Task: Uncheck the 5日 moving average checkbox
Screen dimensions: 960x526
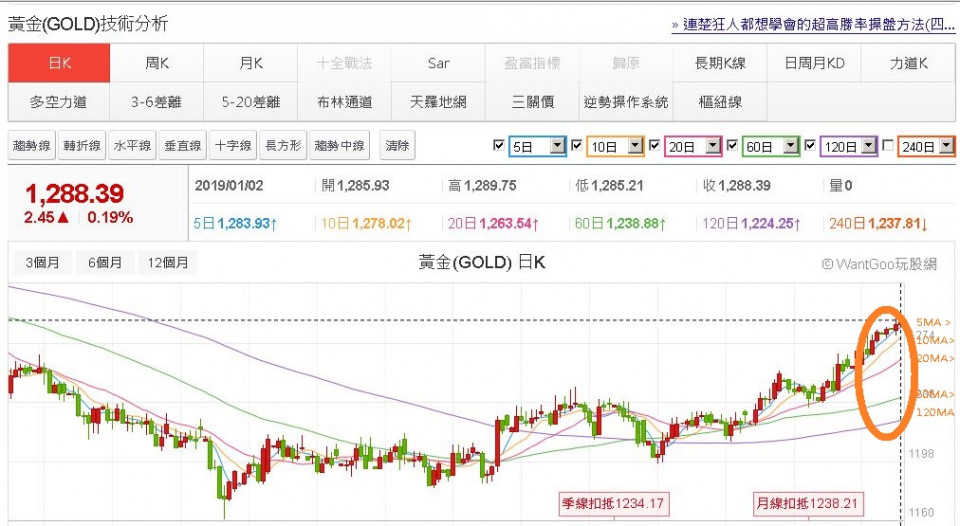Action: point(499,146)
